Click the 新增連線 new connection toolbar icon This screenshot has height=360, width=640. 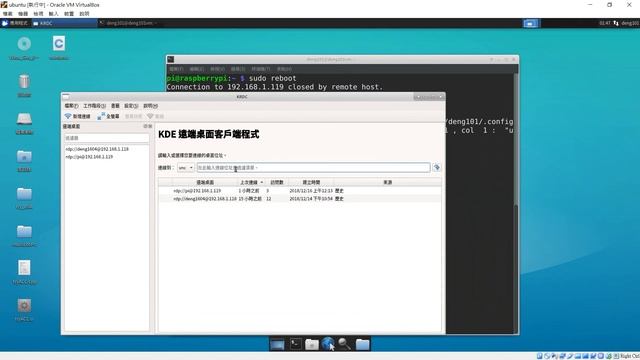pos(77,116)
